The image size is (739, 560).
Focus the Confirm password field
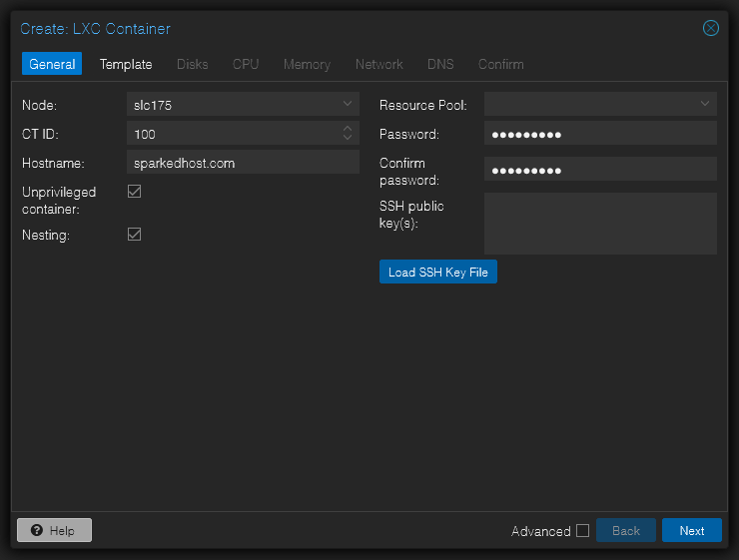(600, 169)
